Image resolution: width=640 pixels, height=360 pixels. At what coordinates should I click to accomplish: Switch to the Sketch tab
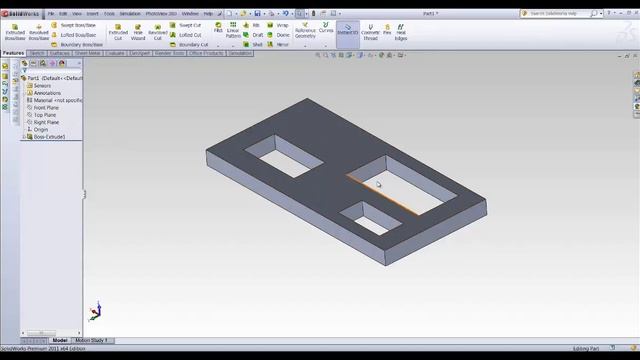(37, 53)
